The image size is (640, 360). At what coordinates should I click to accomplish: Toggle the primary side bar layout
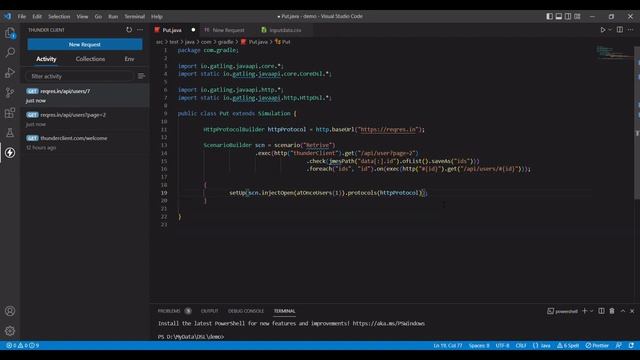coord(549,16)
